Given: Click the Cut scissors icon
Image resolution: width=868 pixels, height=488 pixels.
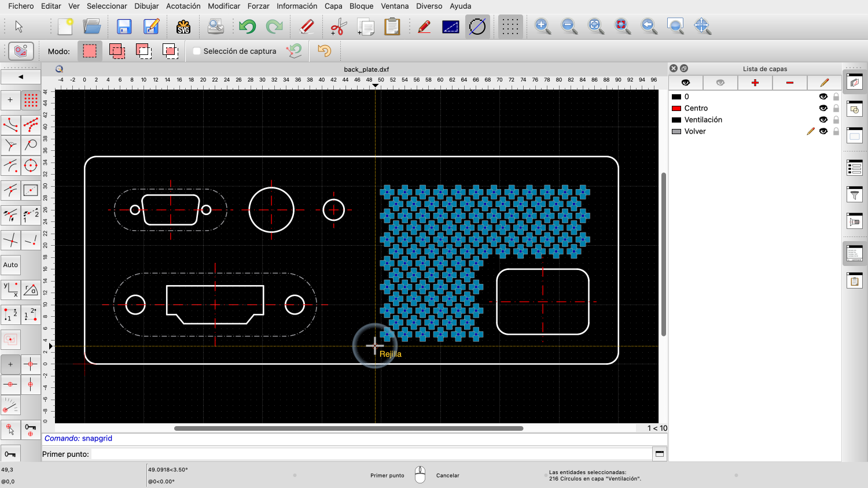Looking at the screenshot, I should (338, 27).
